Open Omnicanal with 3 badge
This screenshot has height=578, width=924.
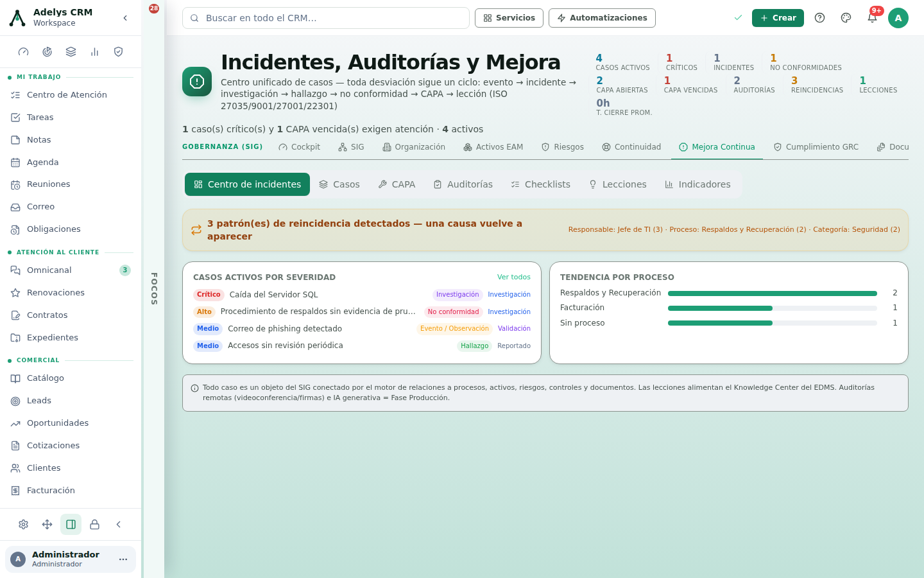pyautogui.click(x=71, y=270)
